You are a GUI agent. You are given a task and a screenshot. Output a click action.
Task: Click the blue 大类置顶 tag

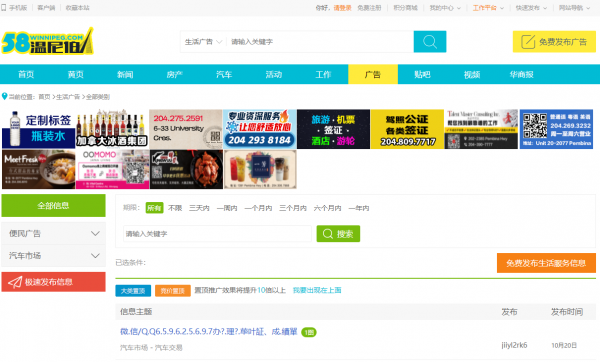tap(133, 291)
